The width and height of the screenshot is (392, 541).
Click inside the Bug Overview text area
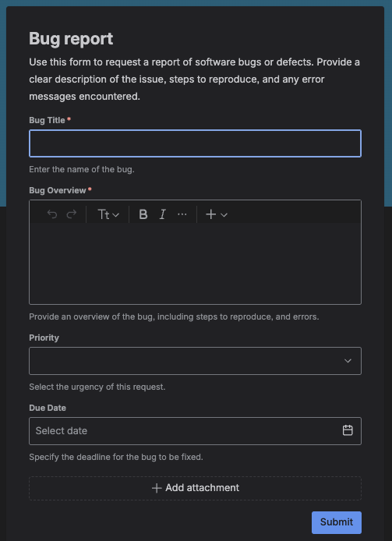[196, 263]
